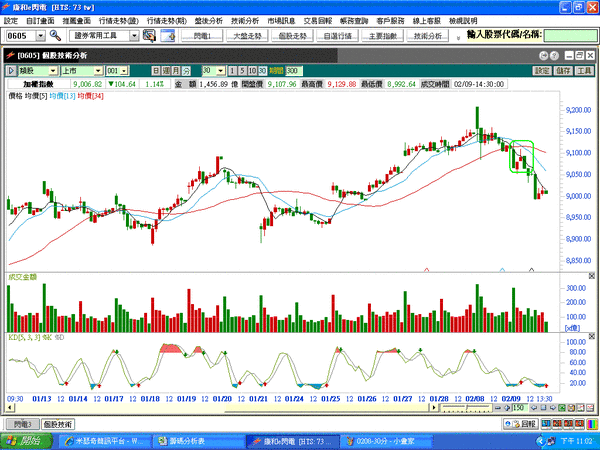Open the 開始 Start button
600x450 pixels.
coord(26,441)
